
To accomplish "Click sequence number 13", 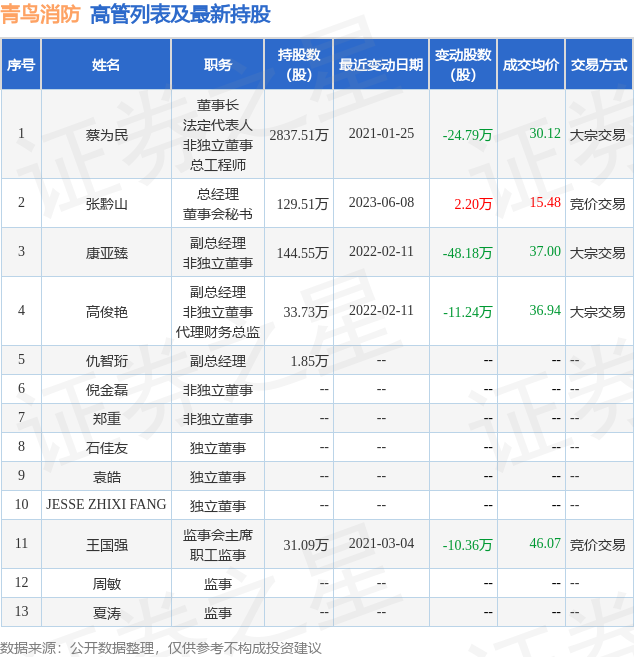I will point(21,611).
